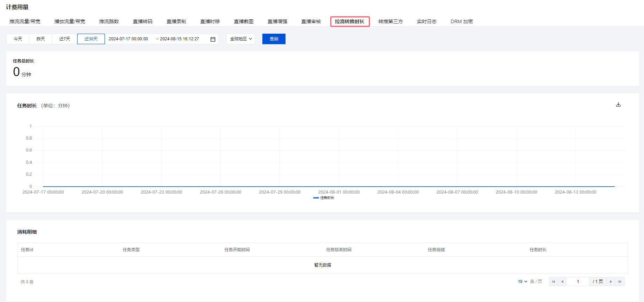Screen dimensions: 644x302
Task: Open the calendar date picker icon
Action: [x=213, y=39]
